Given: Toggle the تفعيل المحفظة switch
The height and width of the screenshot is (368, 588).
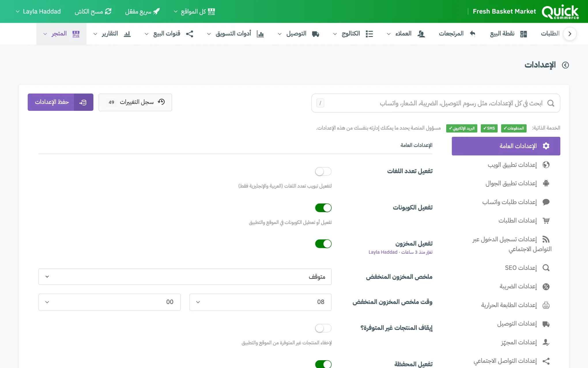Looking at the screenshot, I should pos(323,364).
